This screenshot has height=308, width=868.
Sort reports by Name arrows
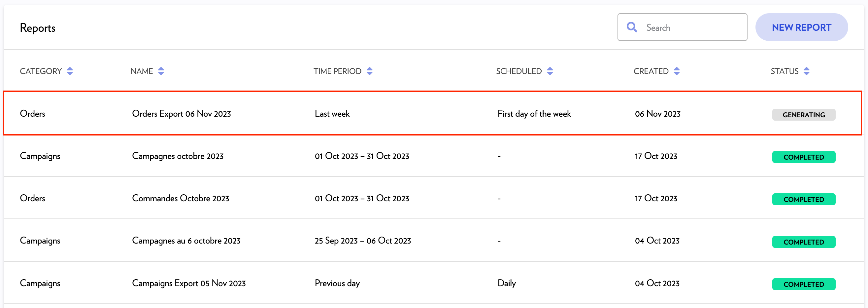(x=161, y=71)
